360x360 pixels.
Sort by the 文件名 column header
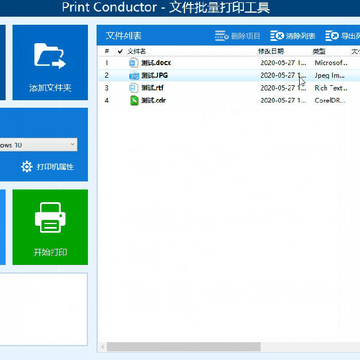tap(136, 51)
